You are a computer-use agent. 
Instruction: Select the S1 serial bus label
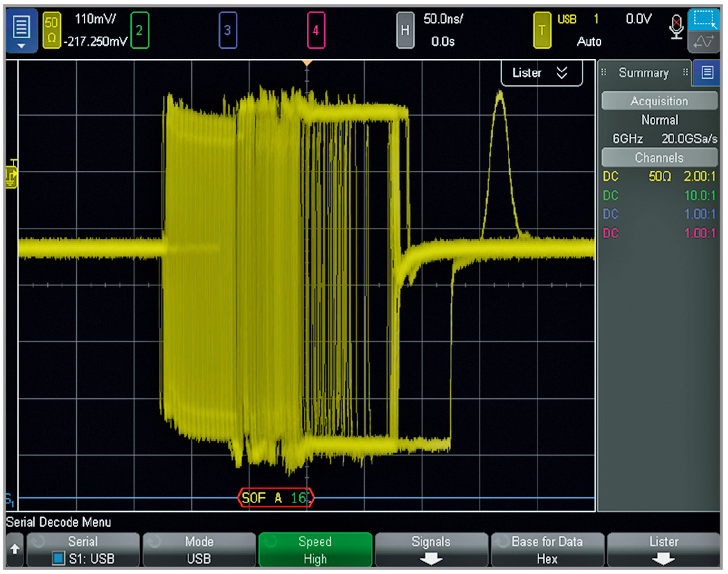point(10,500)
